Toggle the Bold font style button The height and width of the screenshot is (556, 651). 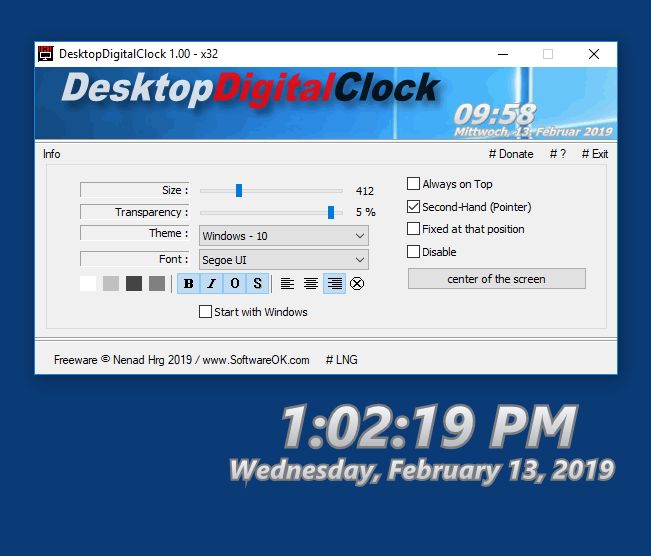pos(188,284)
